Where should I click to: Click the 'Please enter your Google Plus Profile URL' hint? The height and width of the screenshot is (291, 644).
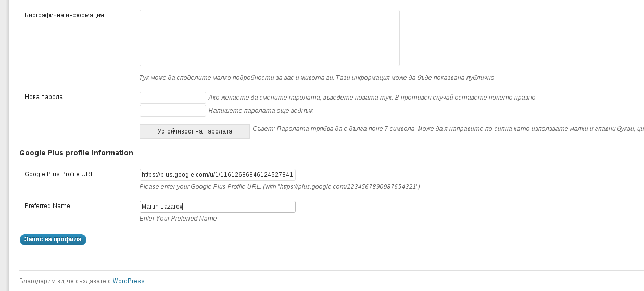(x=280, y=186)
